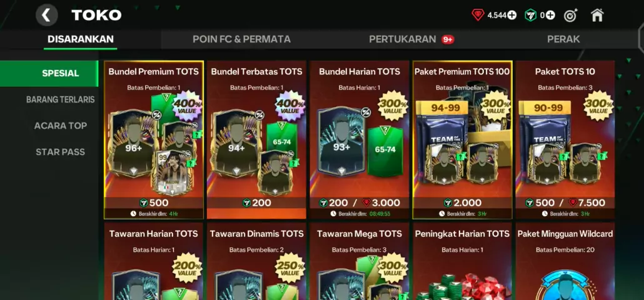Tap the green FC points currency icon
Screen dimensions: 644x300
pos(531,16)
